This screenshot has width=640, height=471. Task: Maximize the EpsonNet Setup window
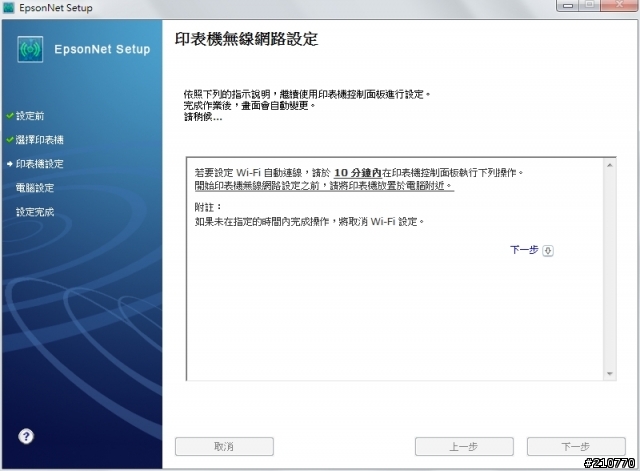tap(590, 5)
